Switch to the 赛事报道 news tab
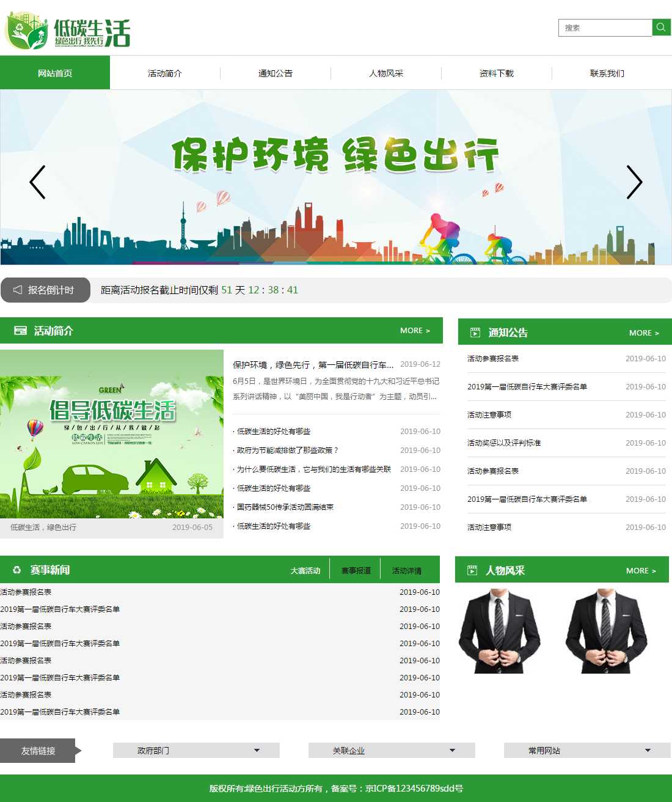Screen dimensions: 672x802 click(356, 570)
